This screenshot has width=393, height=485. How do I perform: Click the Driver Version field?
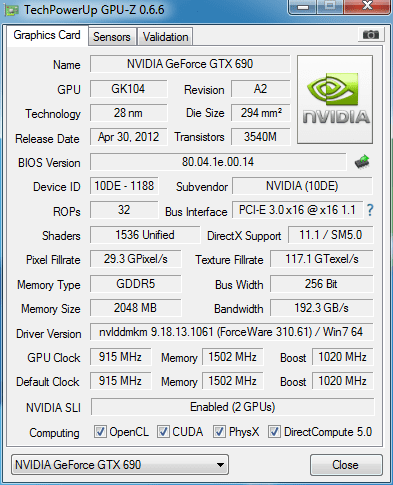pyautogui.click(x=231, y=332)
